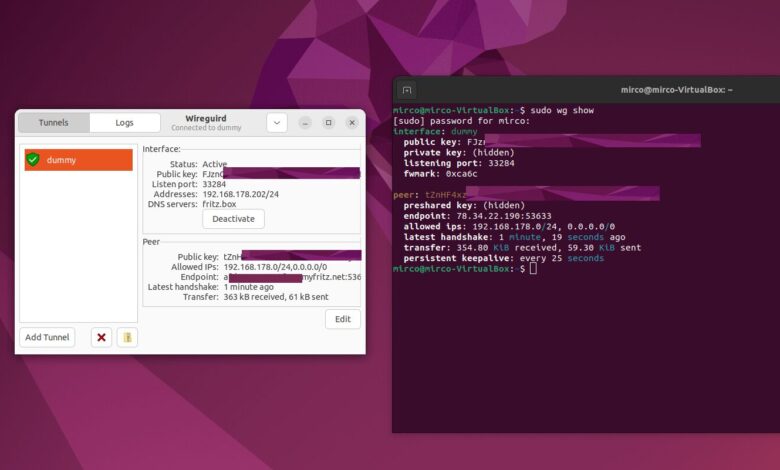Viewport: 780px width, 470px height.
Task: Select Latest handshake value 1 minute ago
Action: (248, 287)
